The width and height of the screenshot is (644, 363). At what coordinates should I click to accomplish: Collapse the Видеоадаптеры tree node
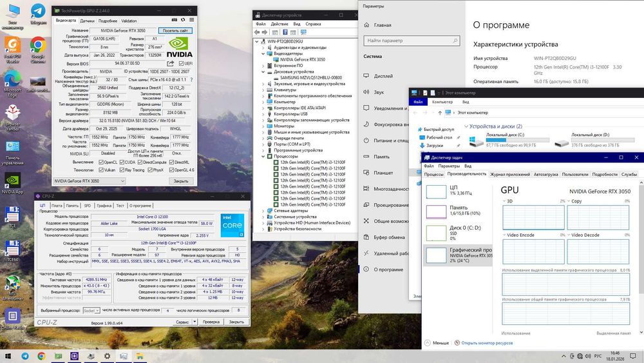(x=263, y=54)
